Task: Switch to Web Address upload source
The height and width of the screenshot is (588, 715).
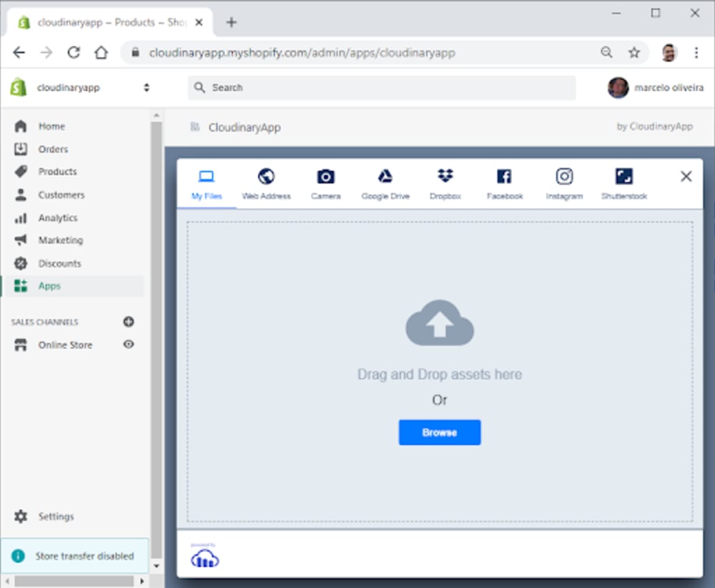Action: point(266,185)
